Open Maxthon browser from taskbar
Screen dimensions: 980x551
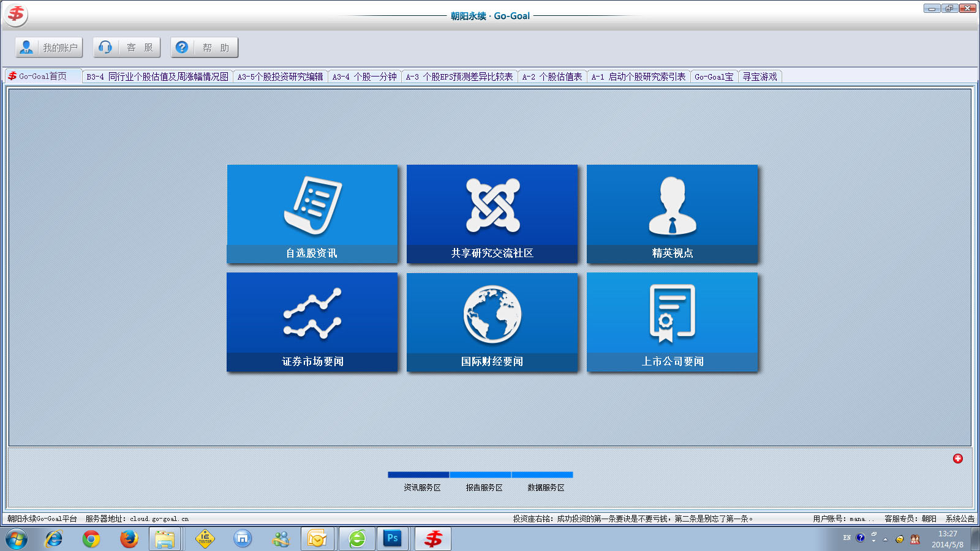[x=243, y=539]
